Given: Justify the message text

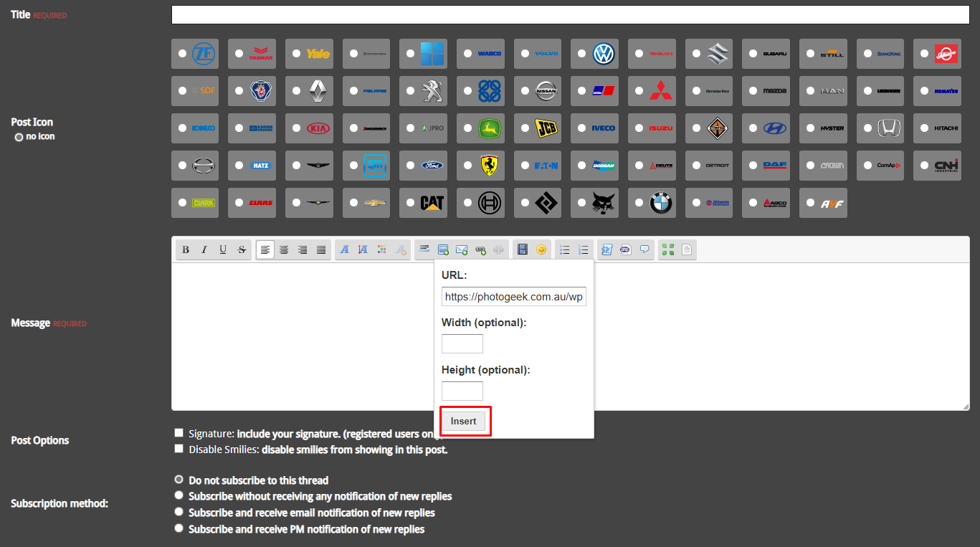Looking at the screenshot, I should point(321,249).
